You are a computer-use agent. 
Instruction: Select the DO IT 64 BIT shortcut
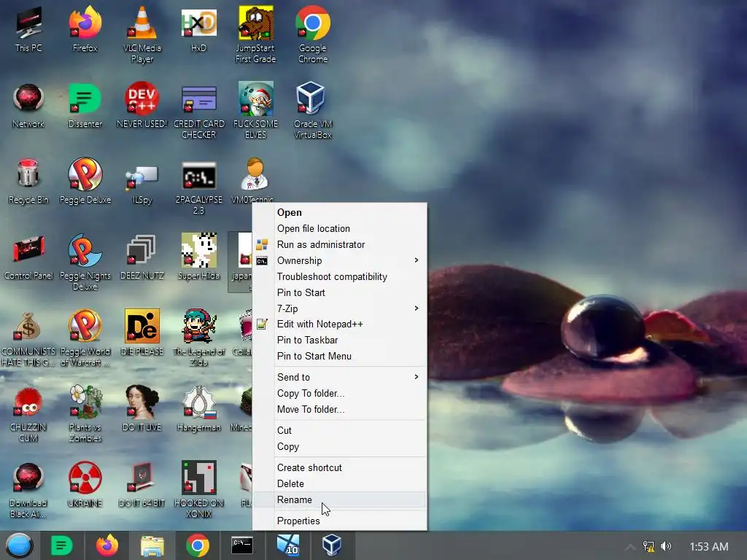coord(142,484)
